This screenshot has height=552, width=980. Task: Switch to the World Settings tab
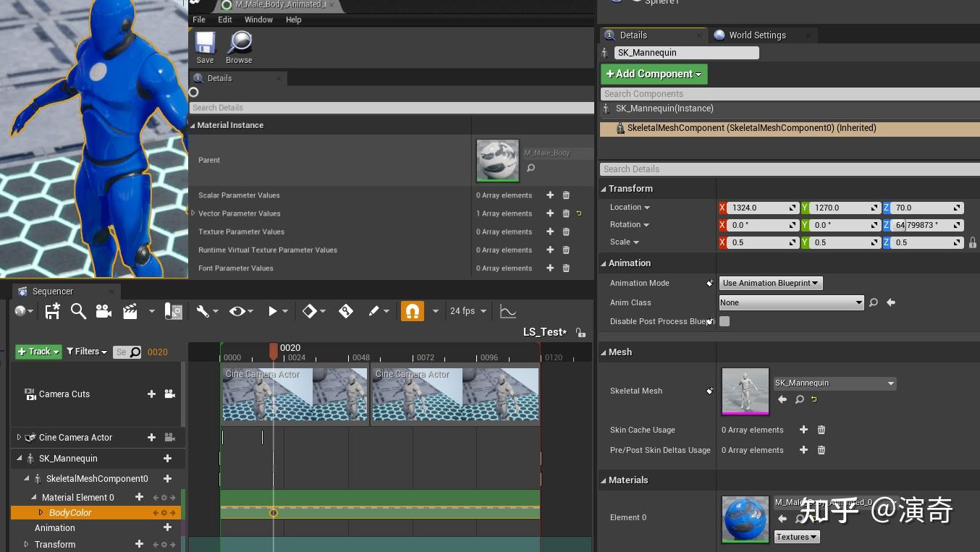tap(756, 35)
